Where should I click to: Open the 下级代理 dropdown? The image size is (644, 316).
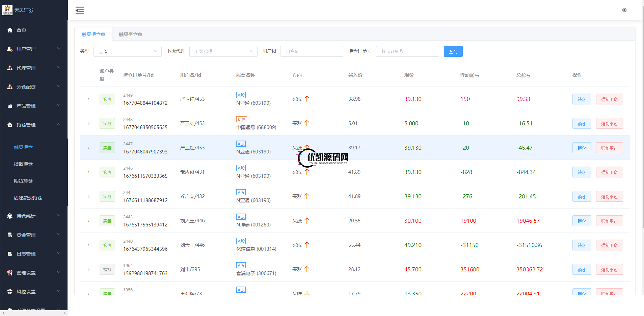(x=223, y=51)
